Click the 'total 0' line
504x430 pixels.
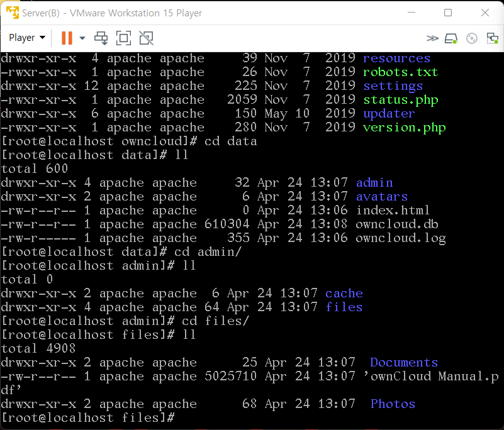click(x=27, y=279)
